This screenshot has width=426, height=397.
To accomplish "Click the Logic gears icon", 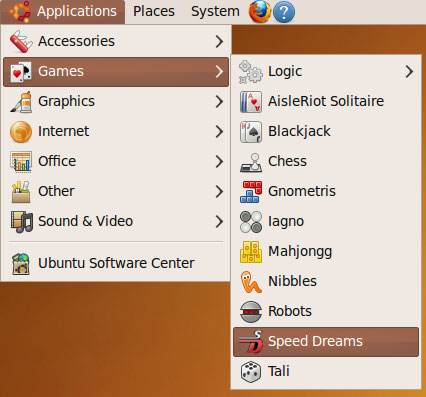I will pos(251,72).
